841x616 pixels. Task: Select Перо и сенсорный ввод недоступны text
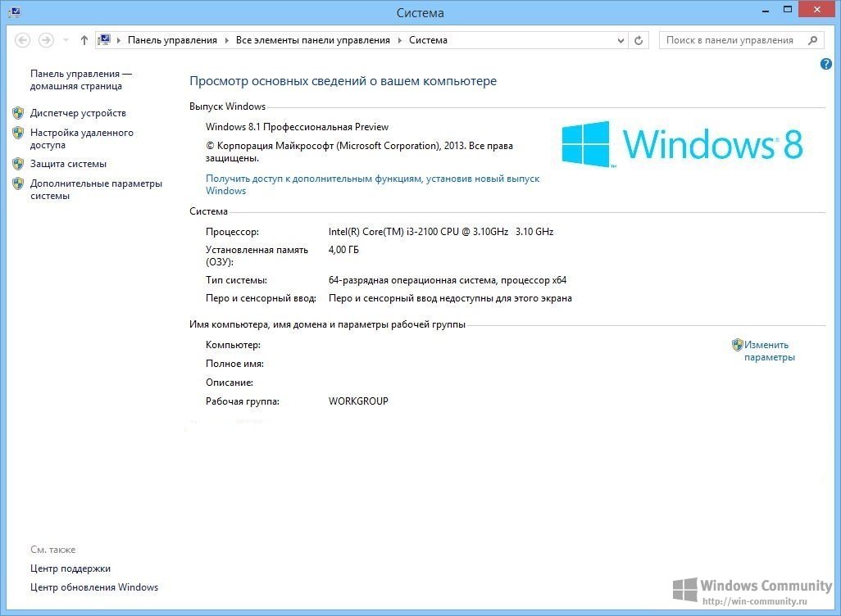click(450, 298)
